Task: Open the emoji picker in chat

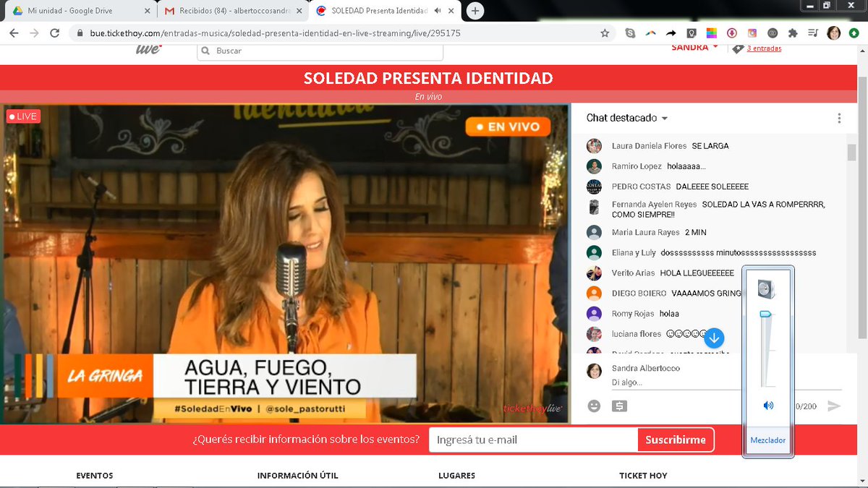Action: coord(594,406)
